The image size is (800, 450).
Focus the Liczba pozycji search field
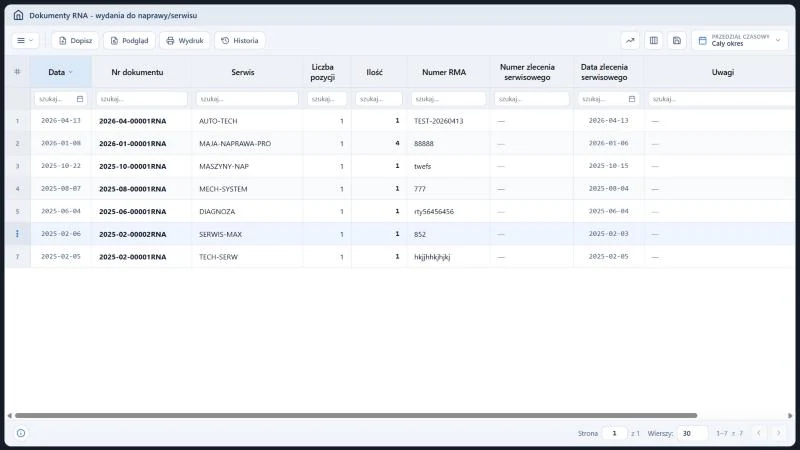[327, 99]
